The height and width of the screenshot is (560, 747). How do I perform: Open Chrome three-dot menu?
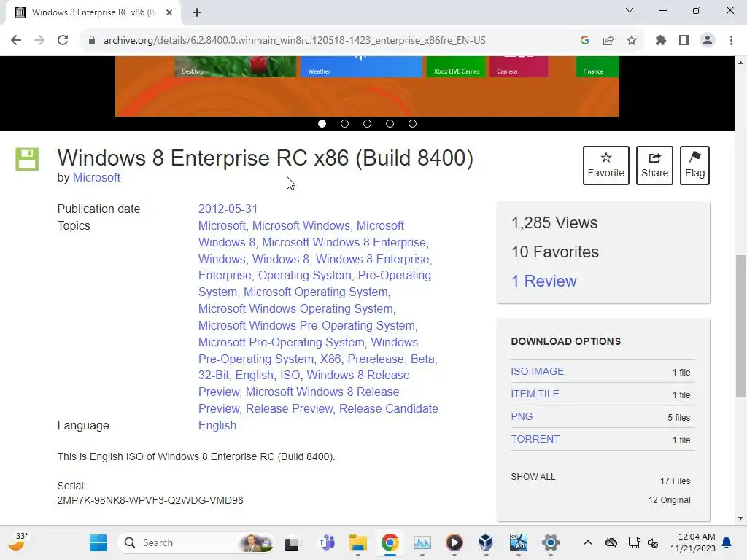click(x=731, y=41)
